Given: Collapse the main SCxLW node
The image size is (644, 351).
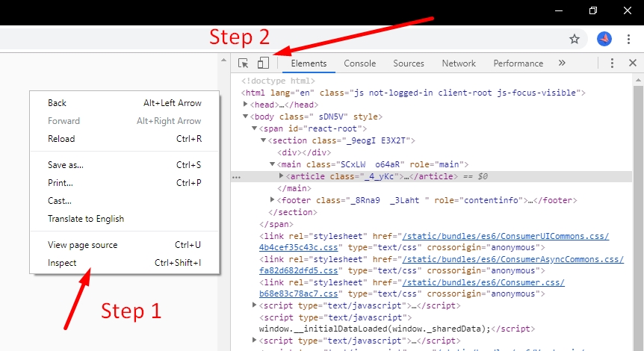Looking at the screenshot, I should pyautogui.click(x=272, y=164).
